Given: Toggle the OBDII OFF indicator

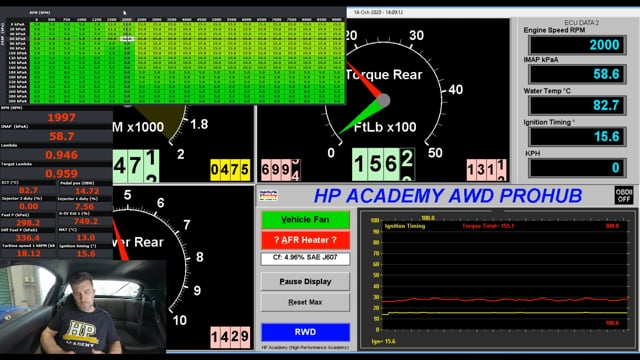Looking at the screenshot, I should click(624, 195).
